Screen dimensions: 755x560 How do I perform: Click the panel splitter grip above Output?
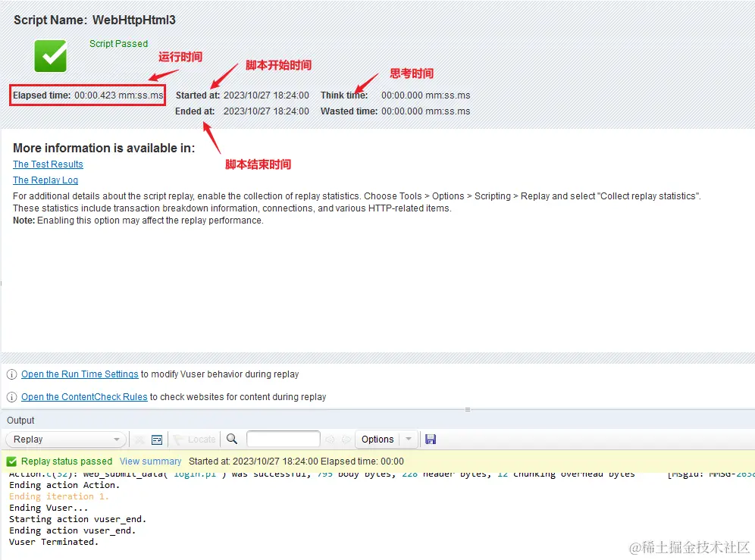click(468, 410)
